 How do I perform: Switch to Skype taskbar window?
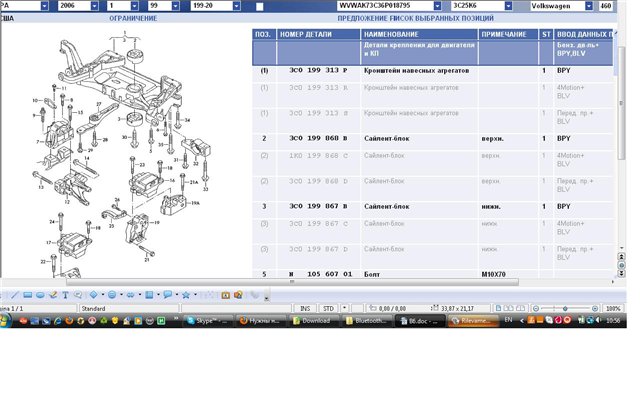(x=208, y=321)
